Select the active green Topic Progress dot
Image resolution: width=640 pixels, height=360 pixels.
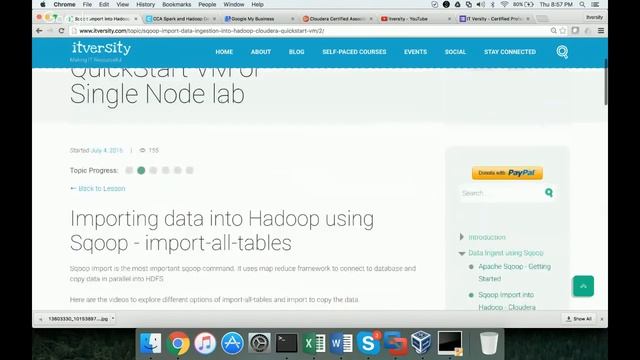point(141,170)
